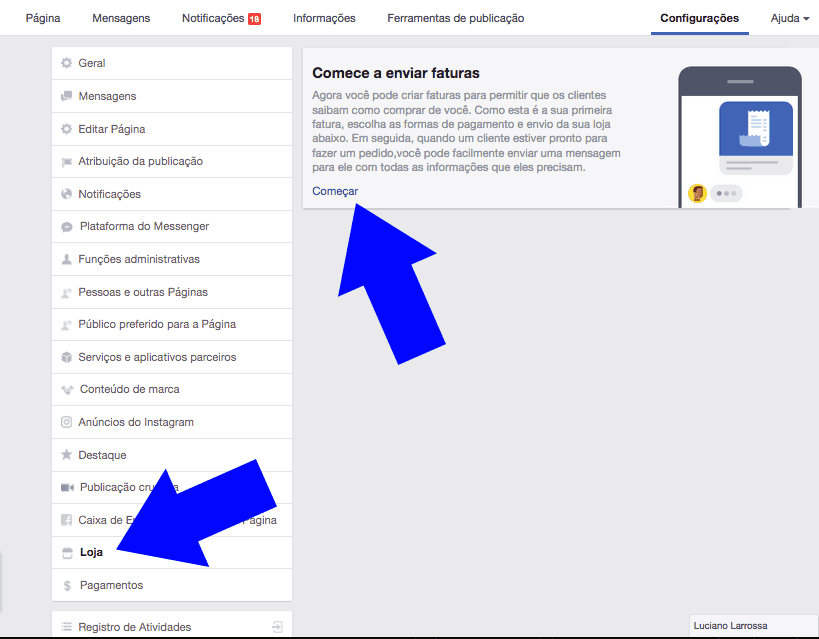Viewport: 819px width, 639px height.
Task: Click the Loja storefront icon
Action: click(x=67, y=553)
